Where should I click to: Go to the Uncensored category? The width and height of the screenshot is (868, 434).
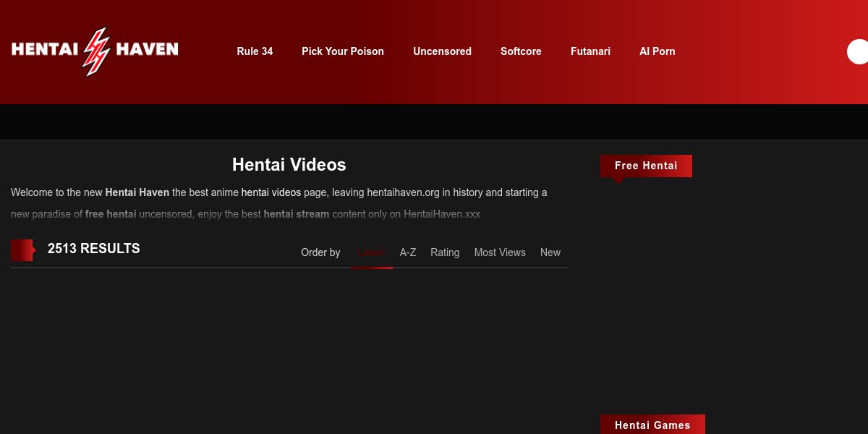pyautogui.click(x=442, y=51)
